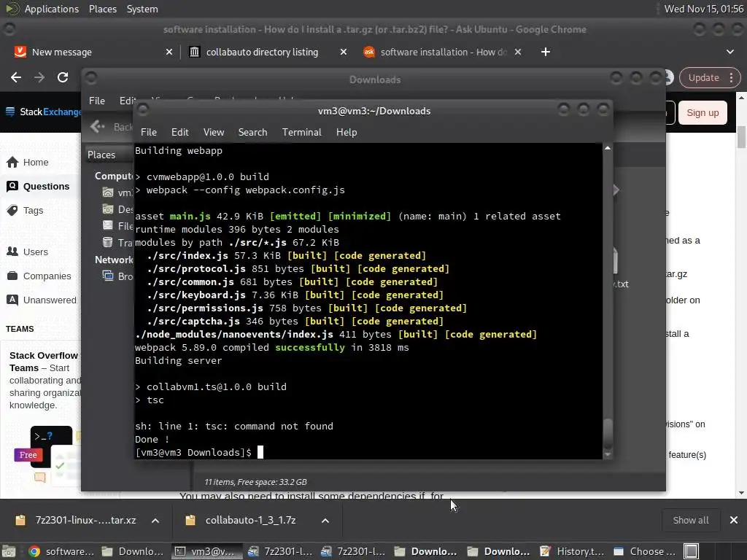
Task: Click the browser page scrollbar thumb
Action: (x=741, y=137)
